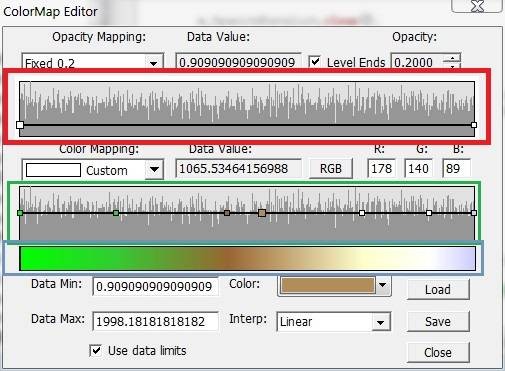The image size is (505, 371).
Task: Click the gradient color bar preview
Action: click(x=247, y=258)
